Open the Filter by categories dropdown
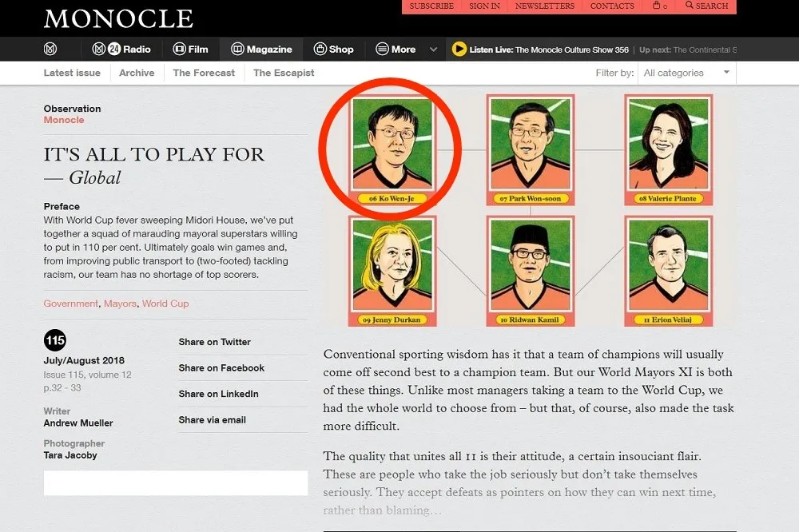 coord(687,73)
